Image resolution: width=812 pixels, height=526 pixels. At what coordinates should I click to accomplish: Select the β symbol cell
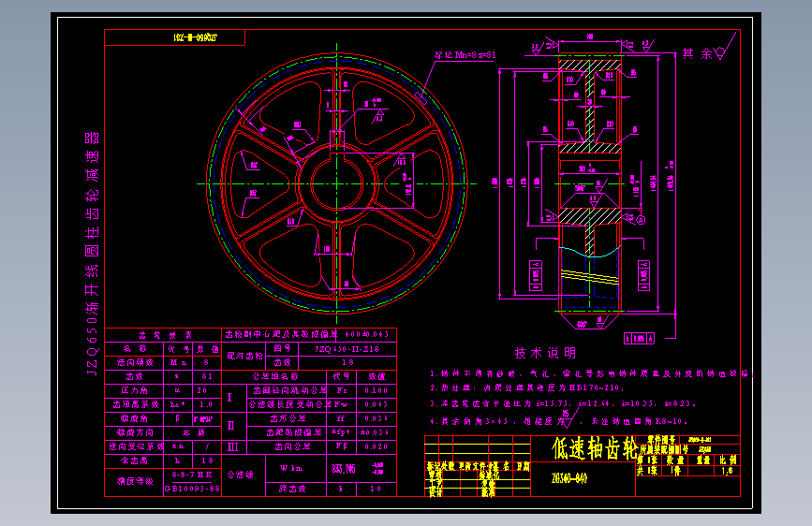(x=178, y=418)
